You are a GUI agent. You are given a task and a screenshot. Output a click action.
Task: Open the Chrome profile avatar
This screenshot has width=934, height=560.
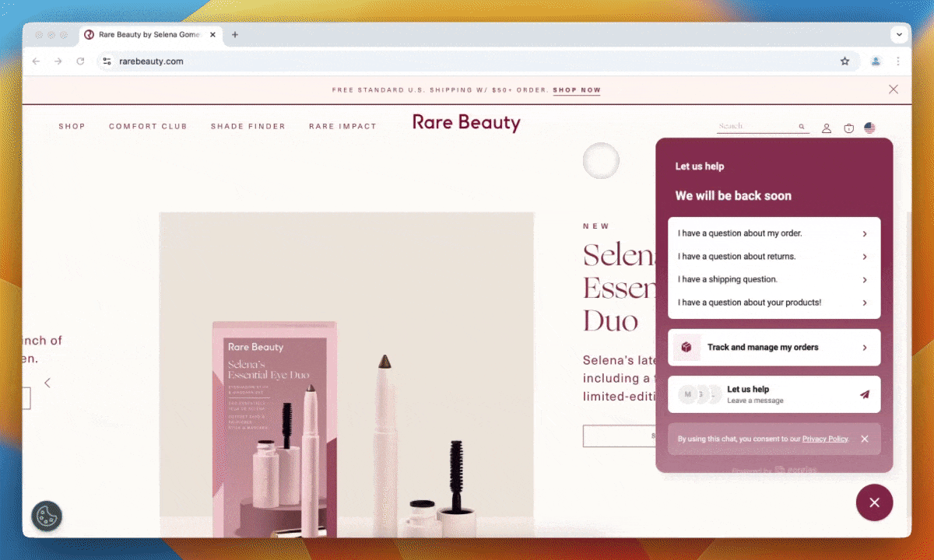(x=876, y=61)
